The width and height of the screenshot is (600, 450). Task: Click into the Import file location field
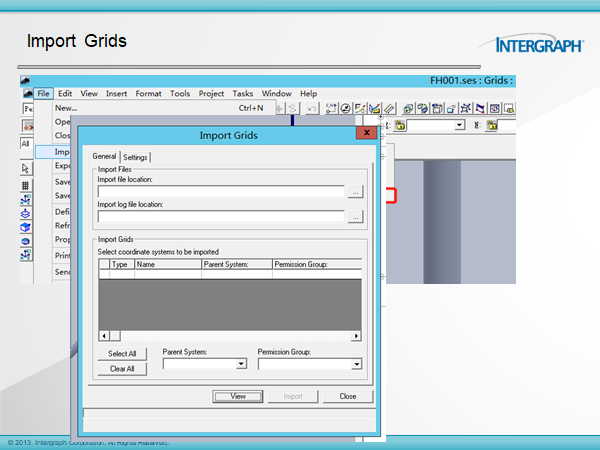click(x=221, y=191)
